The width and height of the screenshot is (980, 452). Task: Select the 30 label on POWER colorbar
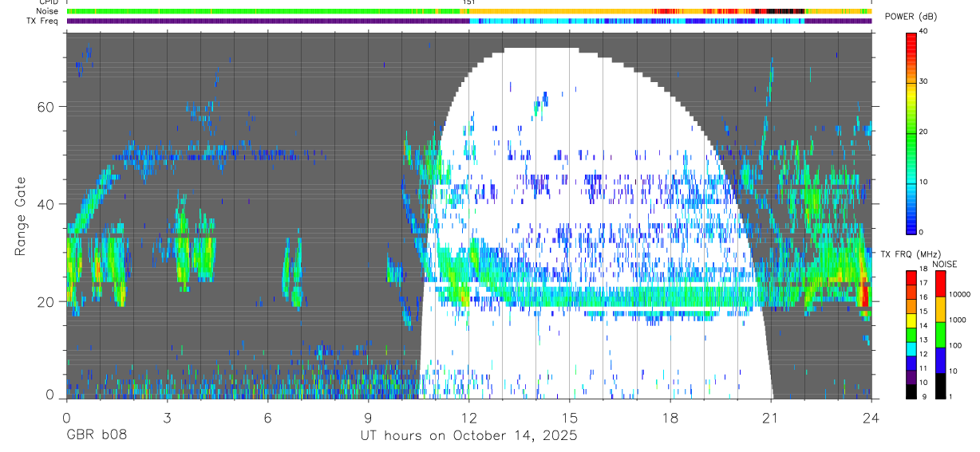coord(924,82)
